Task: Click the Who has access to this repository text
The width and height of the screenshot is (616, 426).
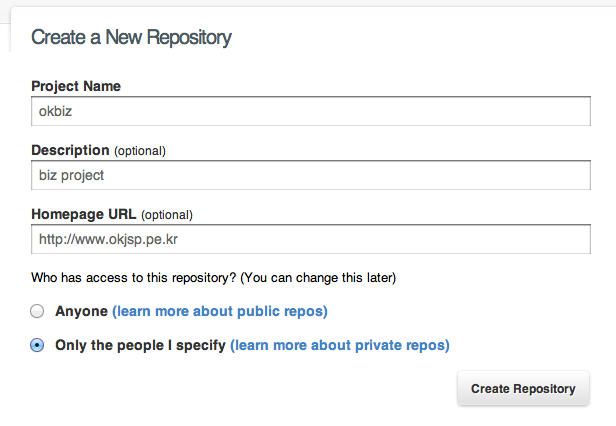Action: click(x=213, y=278)
